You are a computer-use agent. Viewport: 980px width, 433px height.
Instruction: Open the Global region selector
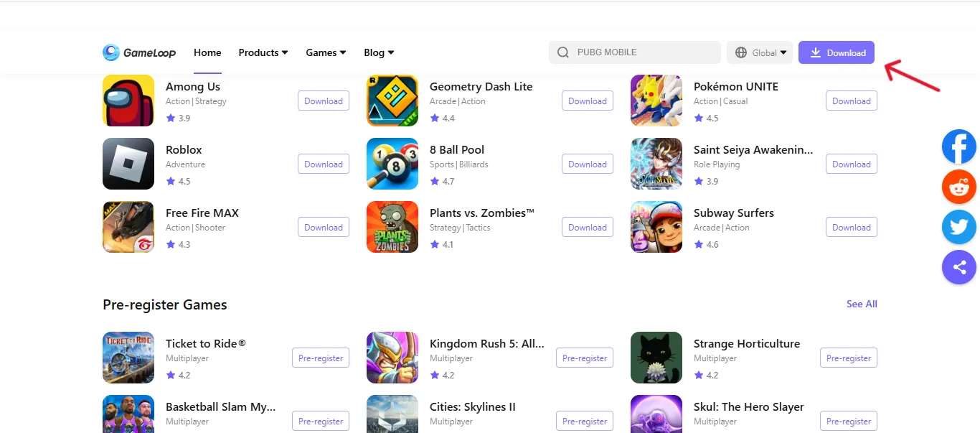coord(760,52)
